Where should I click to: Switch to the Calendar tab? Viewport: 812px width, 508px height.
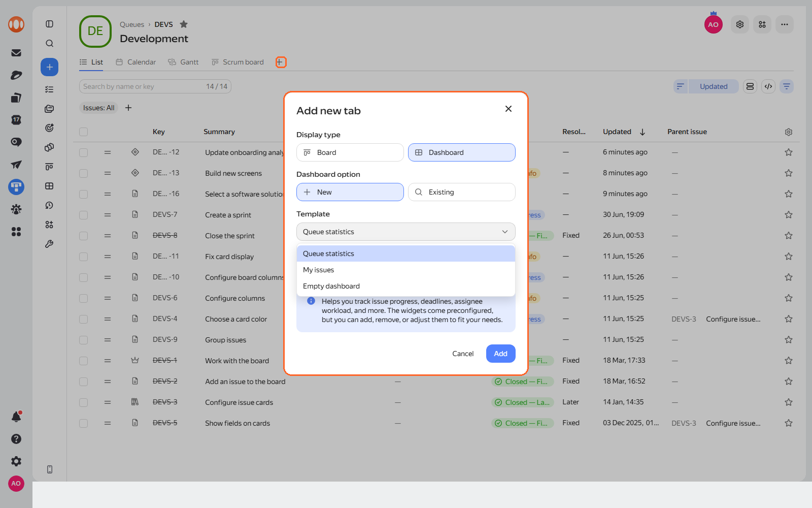[x=136, y=62]
